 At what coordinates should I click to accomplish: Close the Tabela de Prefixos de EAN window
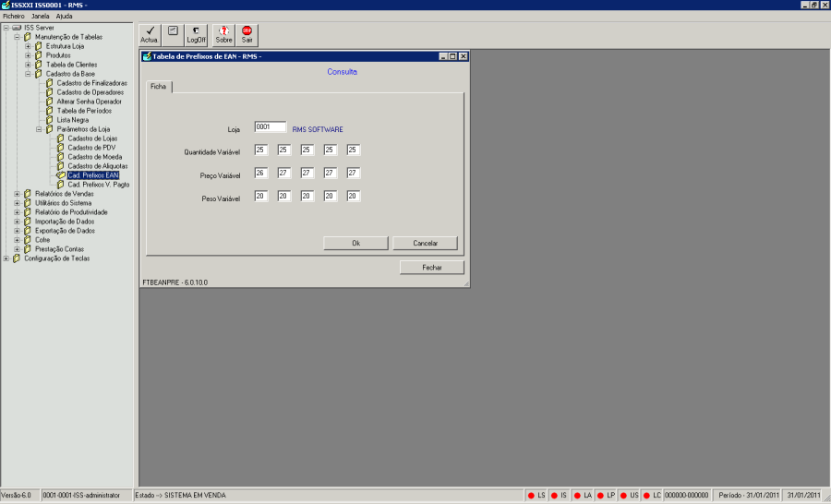click(x=463, y=56)
